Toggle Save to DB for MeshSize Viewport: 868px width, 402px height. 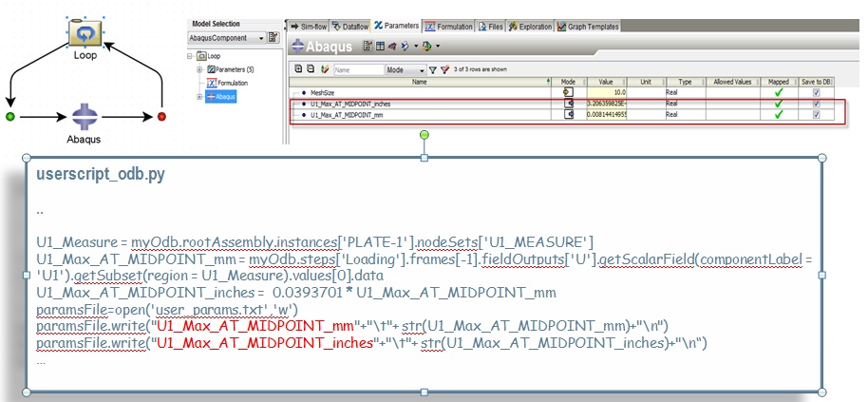point(816,93)
